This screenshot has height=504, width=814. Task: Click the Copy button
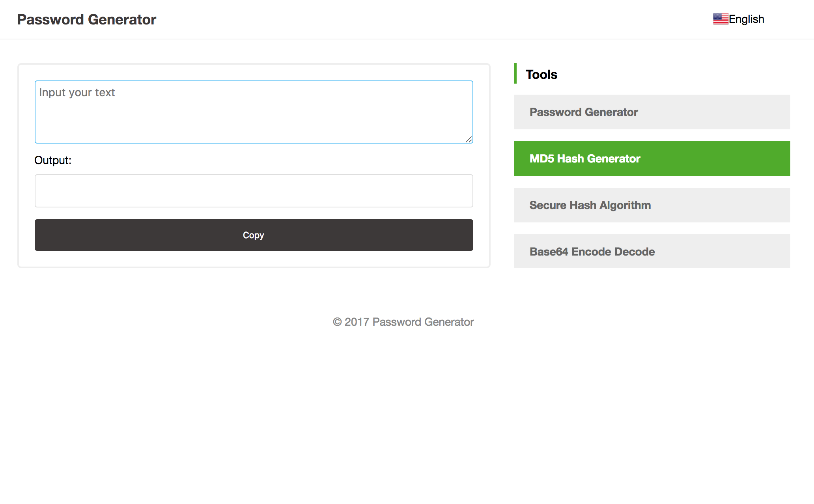pos(254,235)
